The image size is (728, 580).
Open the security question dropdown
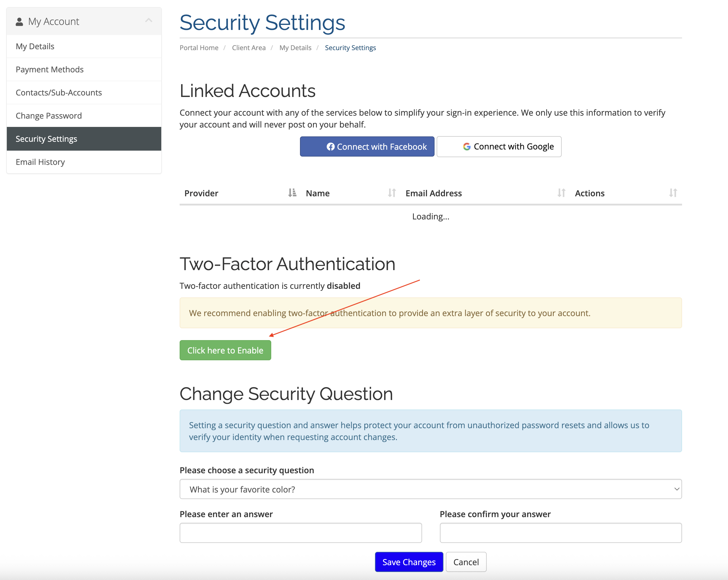[430, 489]
